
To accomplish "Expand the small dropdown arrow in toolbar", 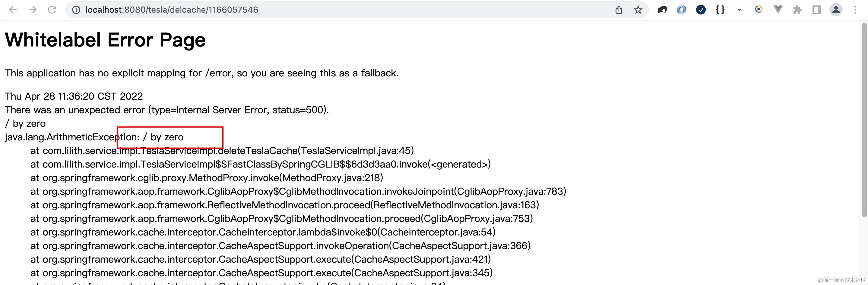I will pyautogui.click(x=739, y=10).
